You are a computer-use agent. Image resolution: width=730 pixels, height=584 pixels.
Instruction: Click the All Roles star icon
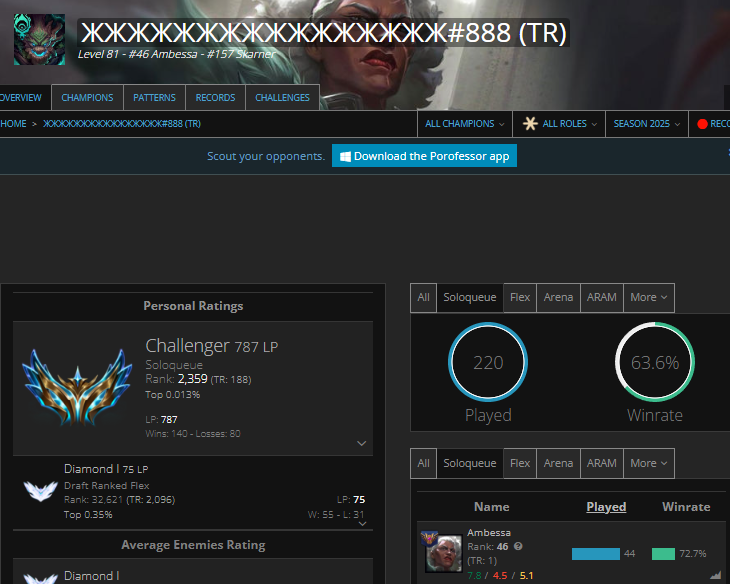(x=530, y=123)
